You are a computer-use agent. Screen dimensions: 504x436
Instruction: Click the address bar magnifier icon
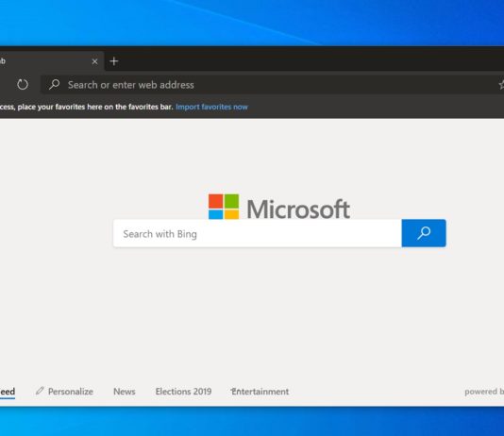coord(55,85)
